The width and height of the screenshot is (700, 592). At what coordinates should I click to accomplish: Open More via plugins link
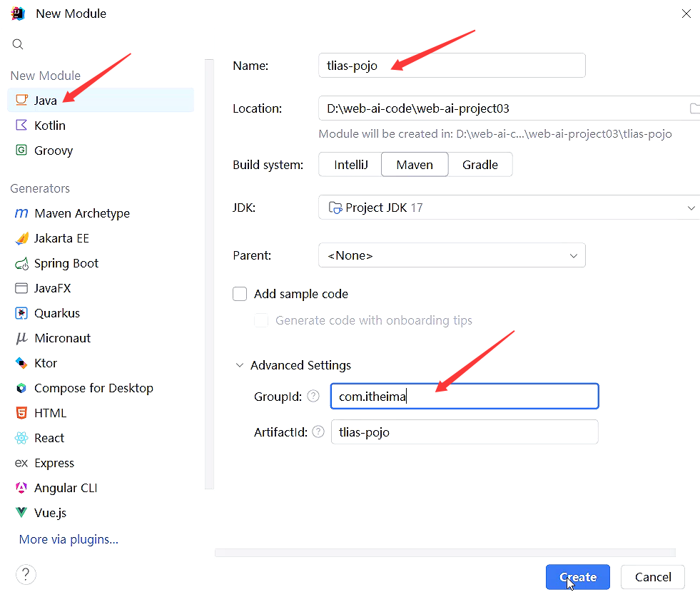[x=69, y=539]
